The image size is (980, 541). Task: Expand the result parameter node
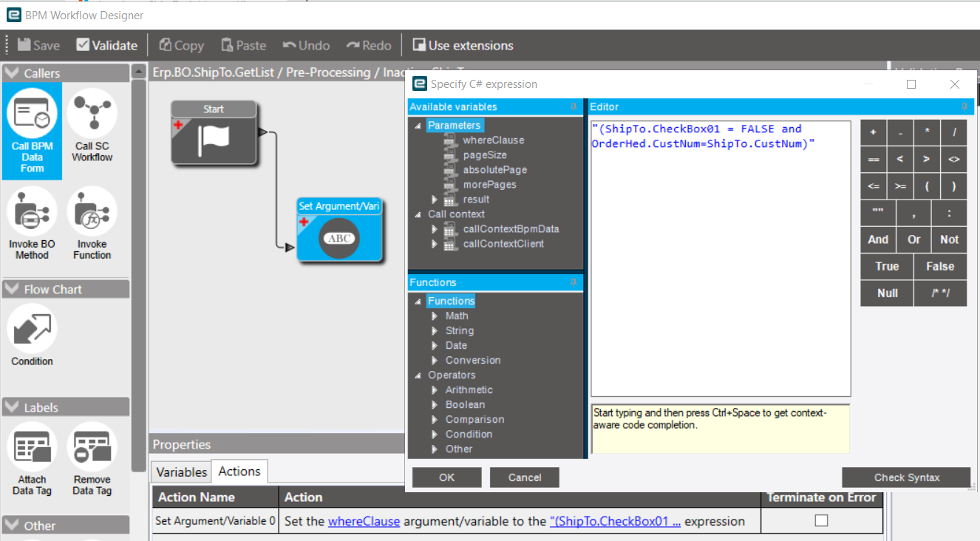435,200
